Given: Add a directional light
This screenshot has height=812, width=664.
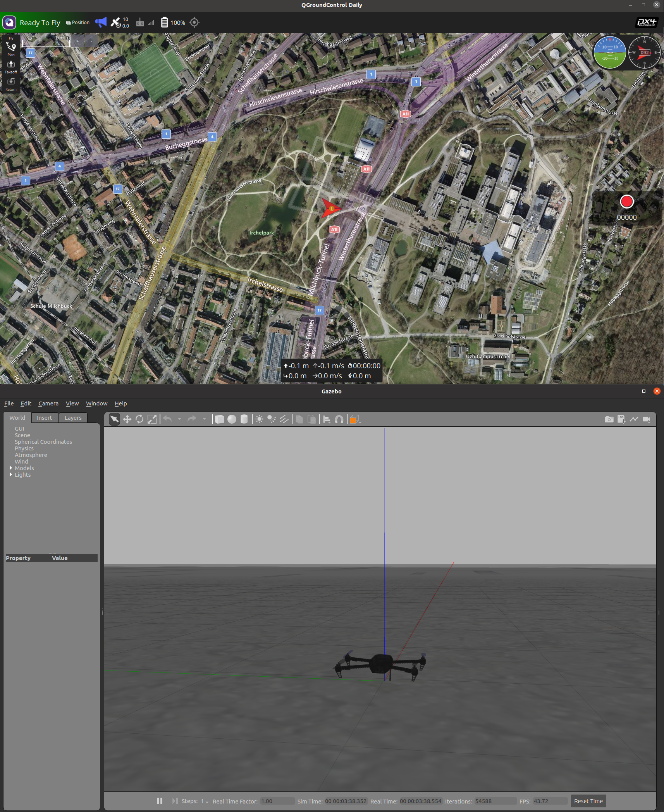Looking at the screenshot, I should pos(284,419).
